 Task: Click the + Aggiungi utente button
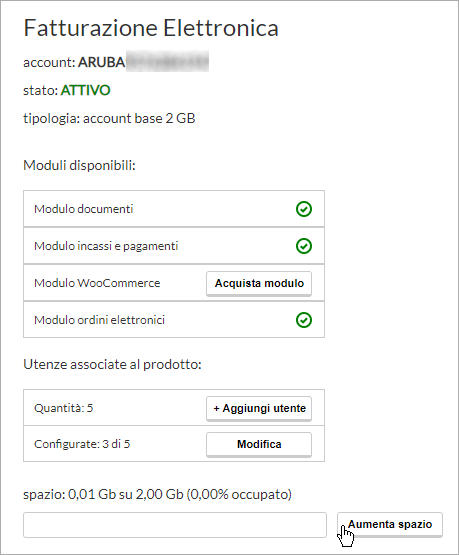[x=259, y=408]
